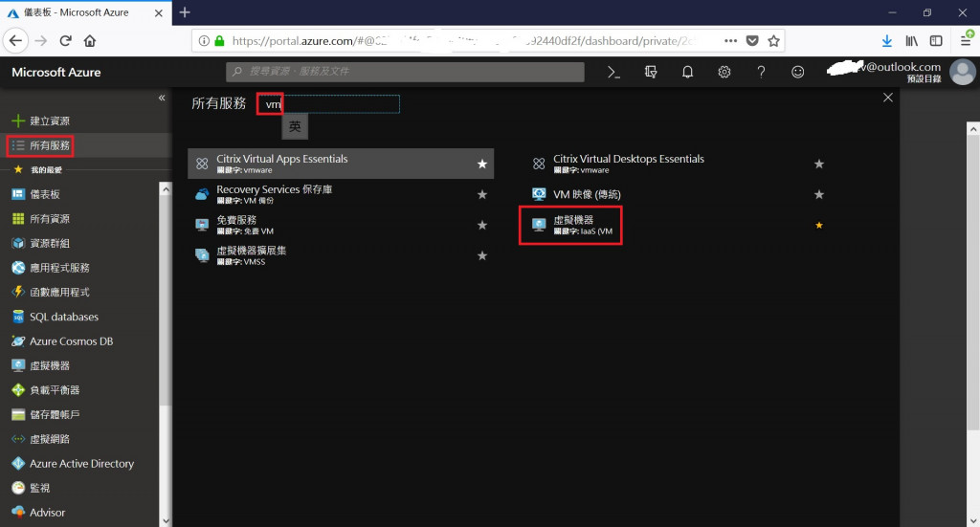Open Firefox hamburger menu
Image resolution: width=980 pixels, height=527 pixels.
click(x=966, y=41)
